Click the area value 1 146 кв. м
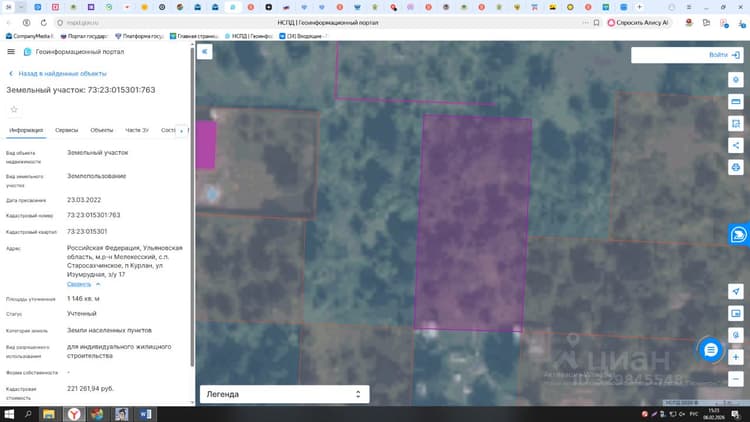This screenshot has height=422, width=750. pos(83,299)
